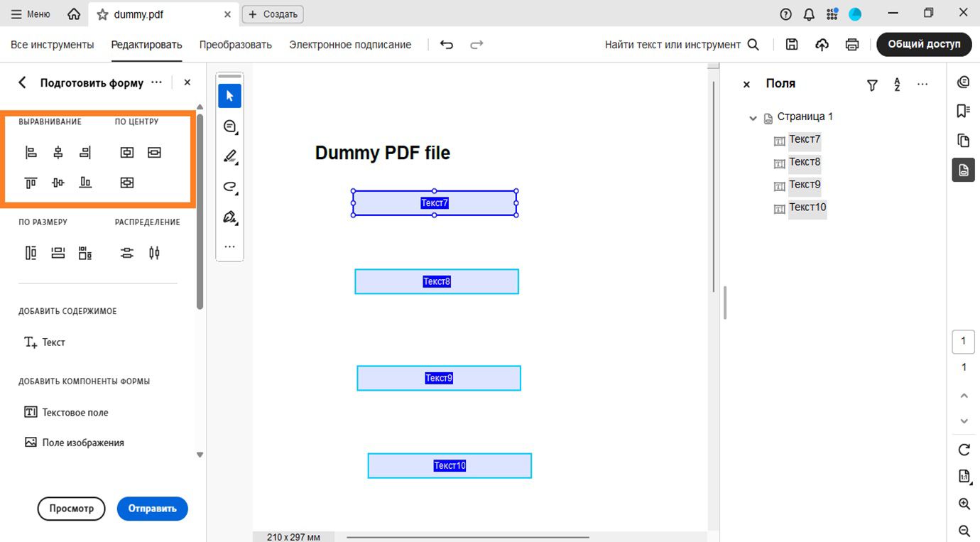Search with Найти текст или инструмент
The width and height of the screenshot is (980, 542).
click(682, 45)
